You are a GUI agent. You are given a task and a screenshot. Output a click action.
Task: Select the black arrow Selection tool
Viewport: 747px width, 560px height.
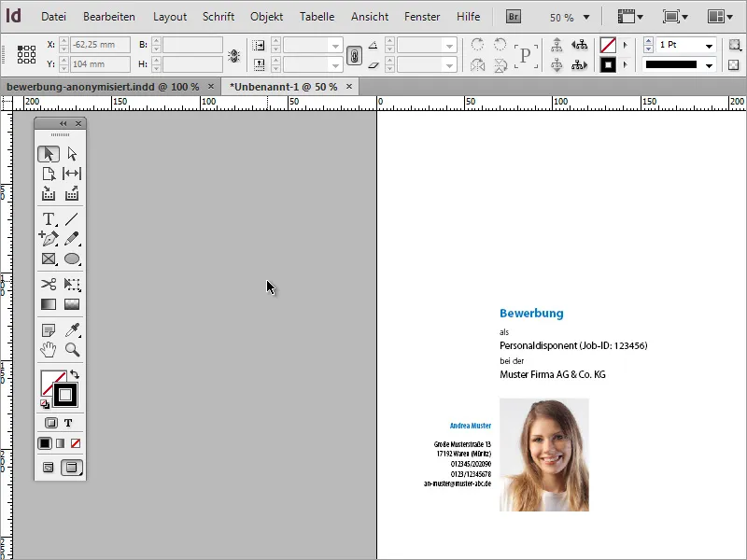pos(49,154)
